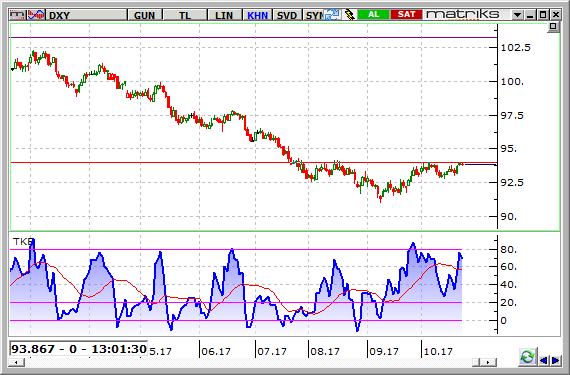The image size is (570, 375).
Task: Toggle the KHN option
Action: [257, 15]
